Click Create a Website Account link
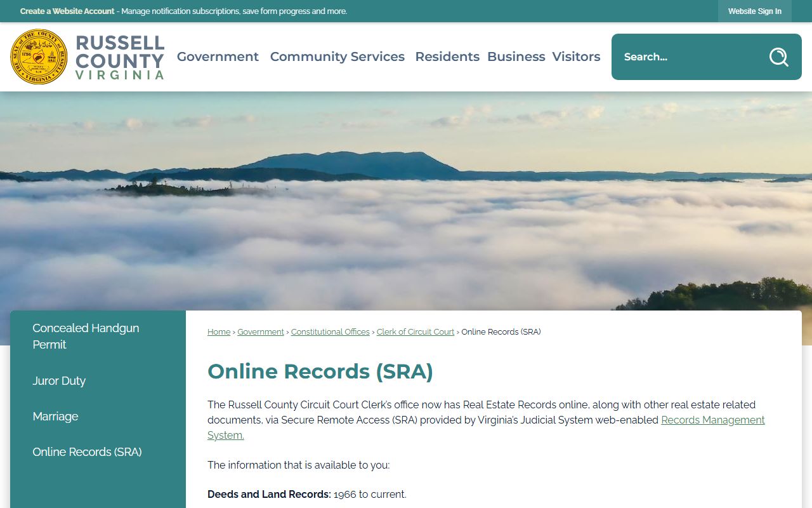Viewport: 812px width, 508px height. point(67,11)
